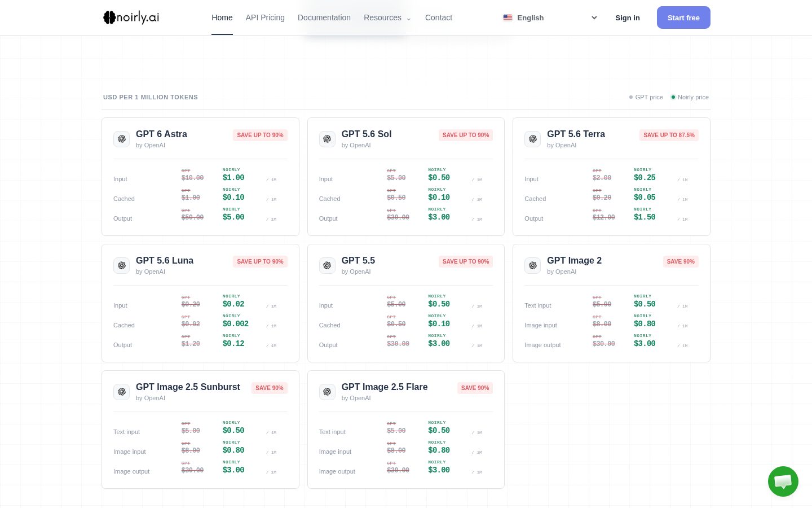Click SAVE UP TO 87.5% badge on GPT 5.6 Terra
Viewport: 812px width, 508px height.
[x=669, y=135]
